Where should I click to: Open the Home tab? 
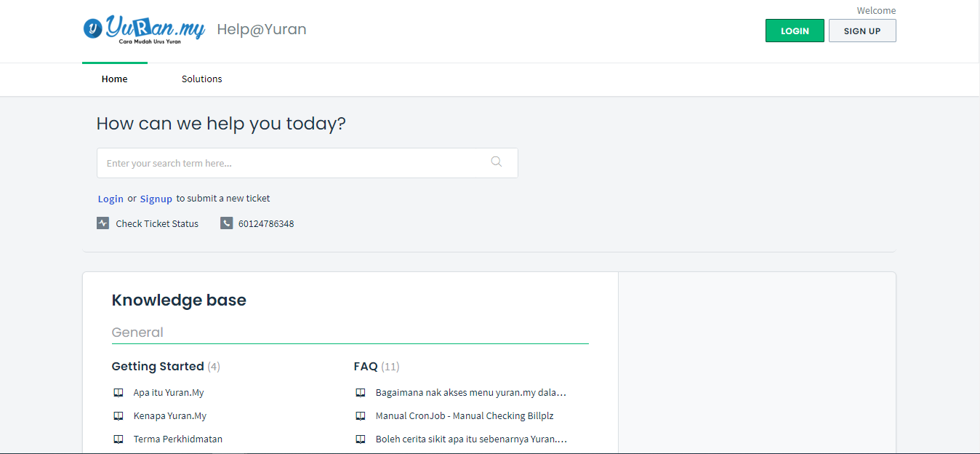click(x=115, y=79)
